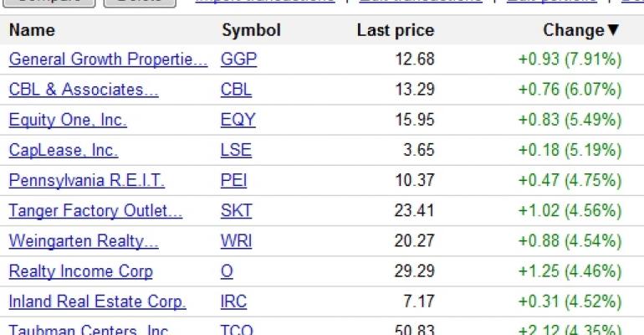644x335 pixels.
Task: Click CBL & Associates name link
Action: coord(84,90)
